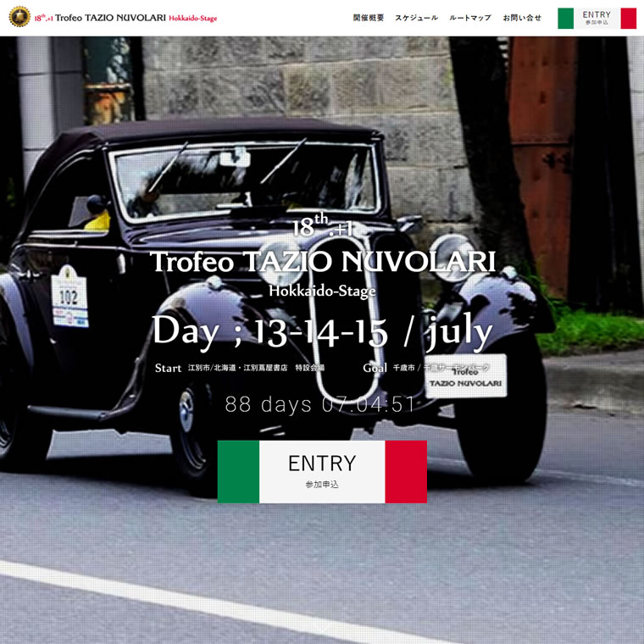This screenshot has height=644, width=644.
Task: Click the large Trofeo TAZIO NUVOLARI hero title
Action: [x=322, y=262]
